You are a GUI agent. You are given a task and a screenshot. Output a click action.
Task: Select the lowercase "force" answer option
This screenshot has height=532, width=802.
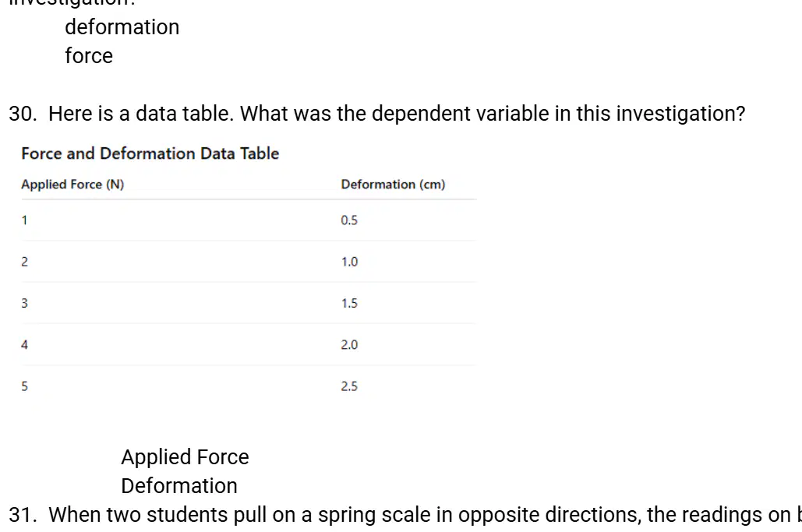pos(89,56)
